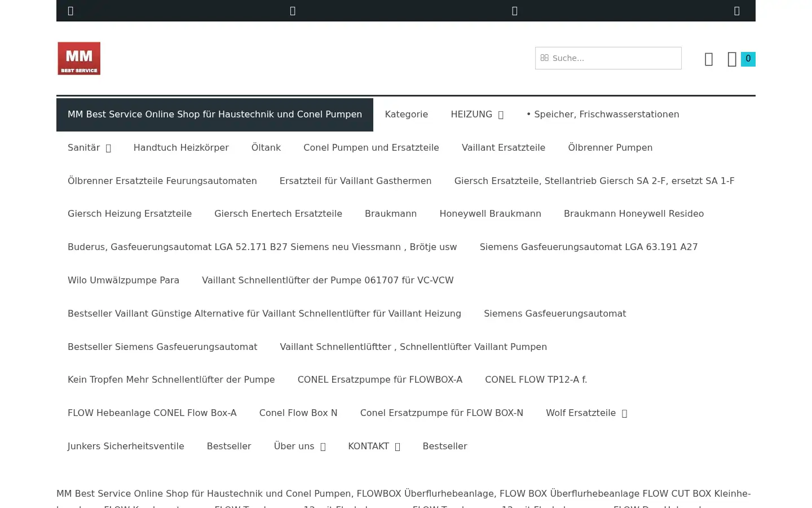Open CONEL FLOW TP12-A f.

click(536, 380)
